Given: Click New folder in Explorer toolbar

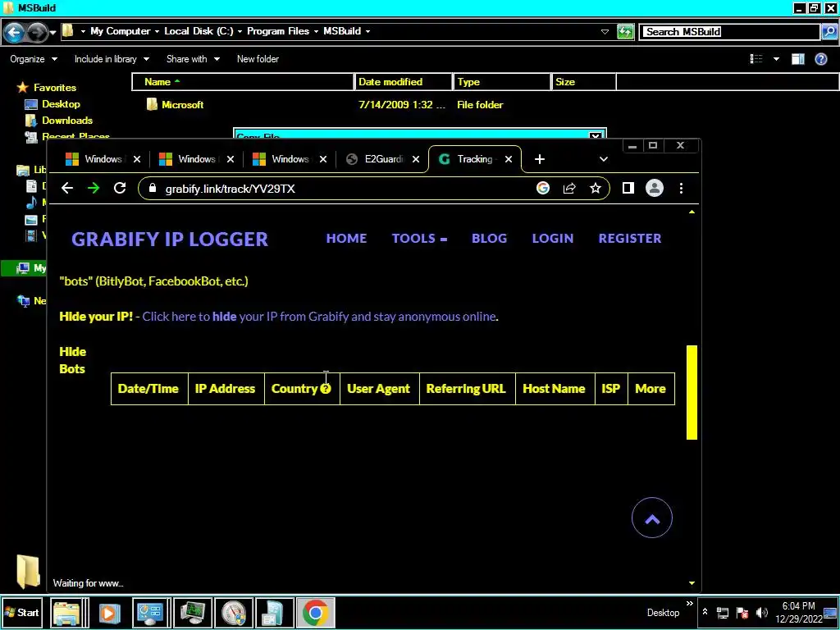Looking at the screenshot, I should tap(258, 59).
